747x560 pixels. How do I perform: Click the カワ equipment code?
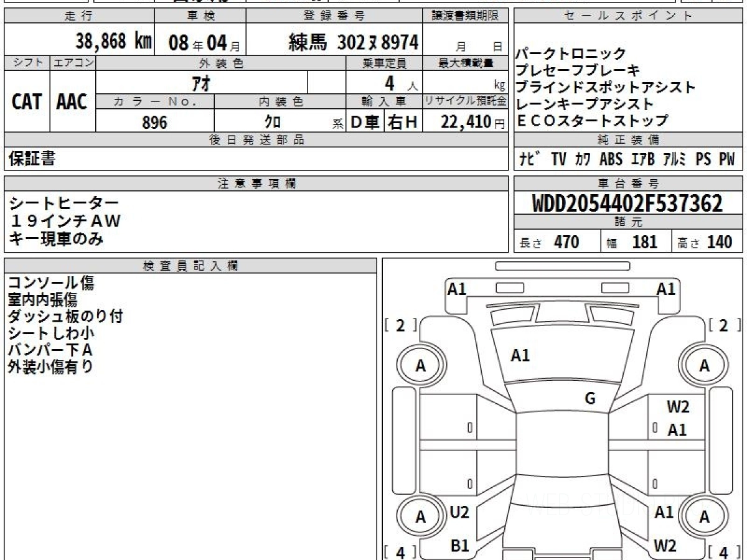583,159
